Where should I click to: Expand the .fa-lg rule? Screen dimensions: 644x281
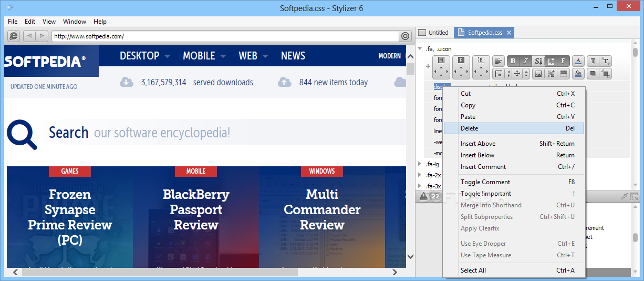(x=420, y=164)
